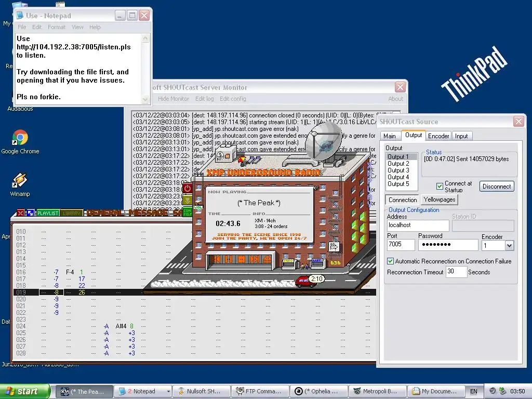Switch to Nullsoft SH... taskbar item
Screen dimensions: 532x399
[x=201, y=391]
